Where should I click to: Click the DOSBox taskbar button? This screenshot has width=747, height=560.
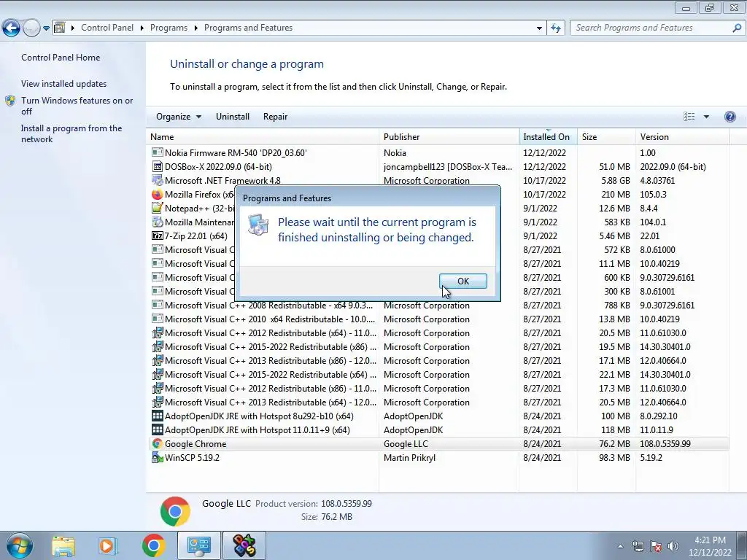pyautogui.click(x=244, y=545)
